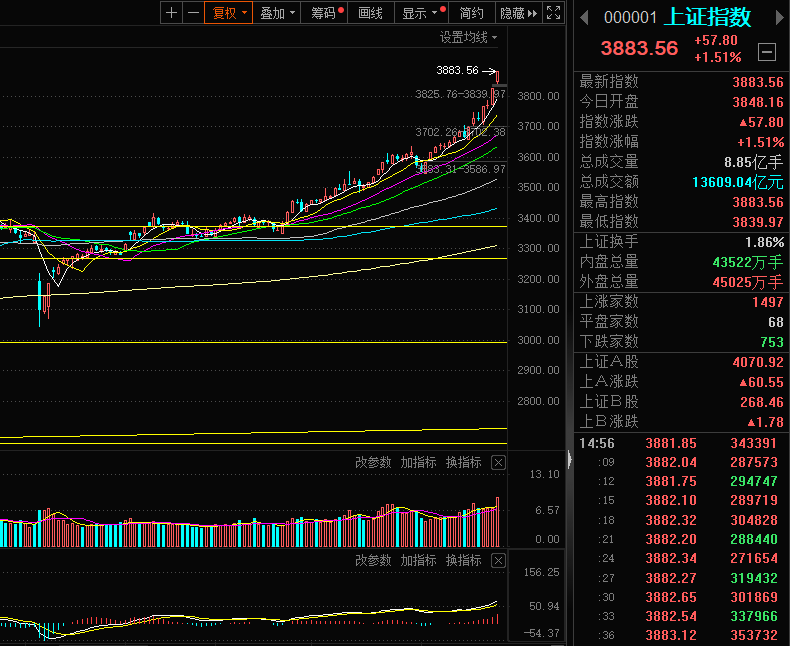Go to next stock with right arrow
This screenshot has width=790, height=646.
(x=779, y=18)
